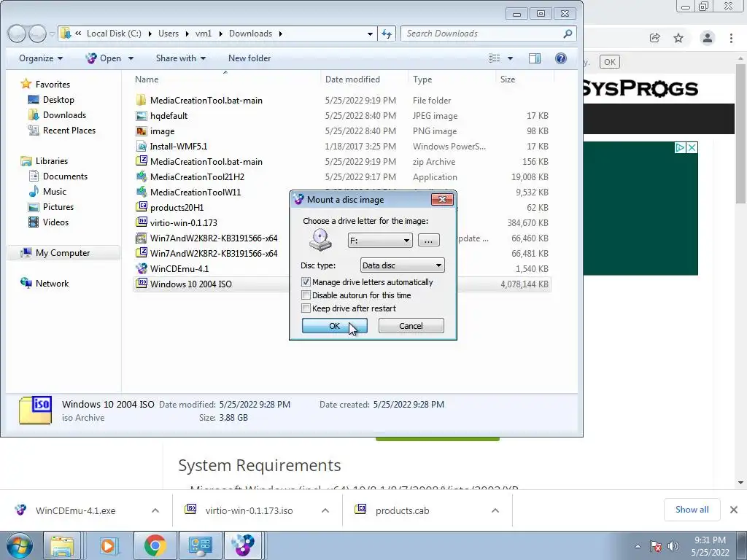Toggle the preview pane icon
Screen dimensions: 747x560
(535, 58)
